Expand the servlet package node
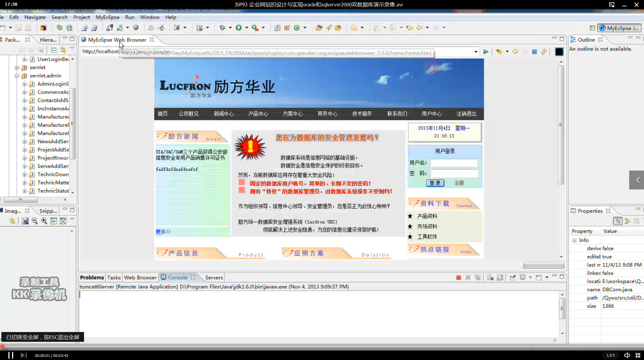 [x=17, y=67]
